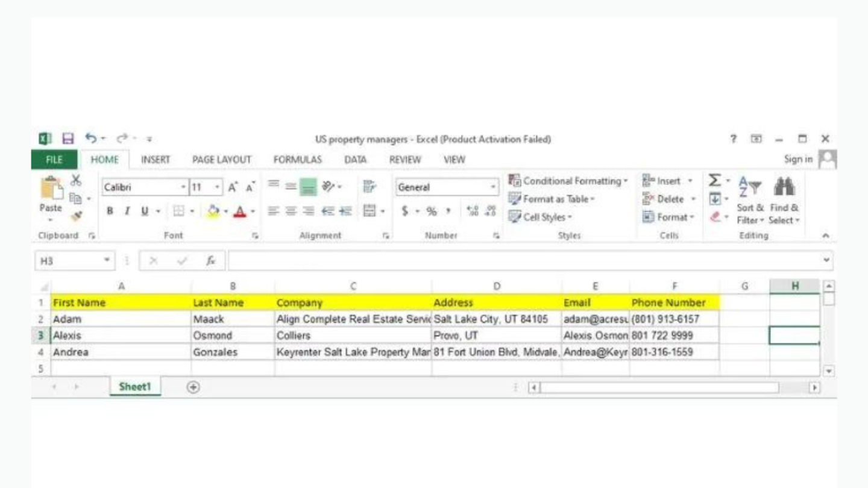Switch to the PAGE LAYOUT tab
Screen dimensions: 868x488
click(x=221, y=160)
